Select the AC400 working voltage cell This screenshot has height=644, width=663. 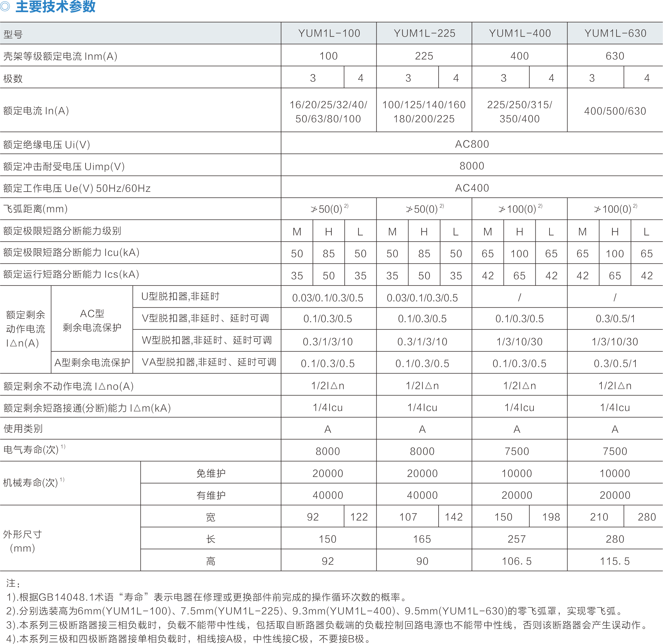(472, 188)
